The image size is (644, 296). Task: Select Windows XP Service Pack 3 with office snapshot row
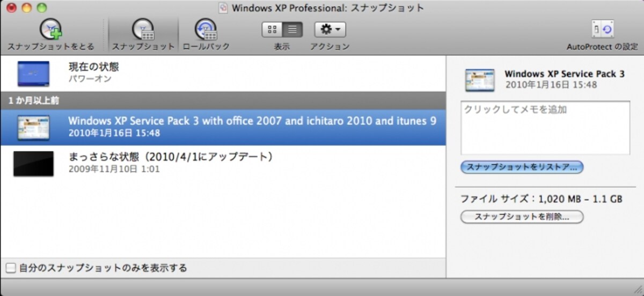(223, 127)
